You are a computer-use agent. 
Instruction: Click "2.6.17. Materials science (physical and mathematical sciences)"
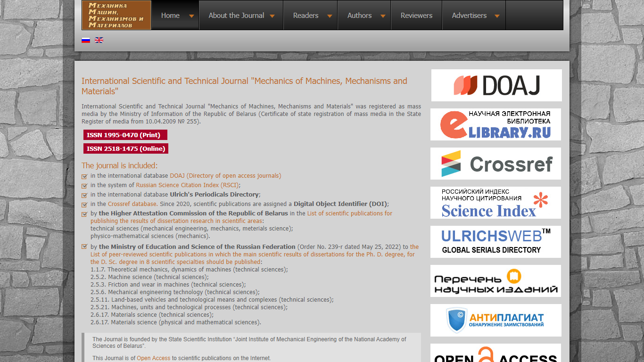click(176, 322)
